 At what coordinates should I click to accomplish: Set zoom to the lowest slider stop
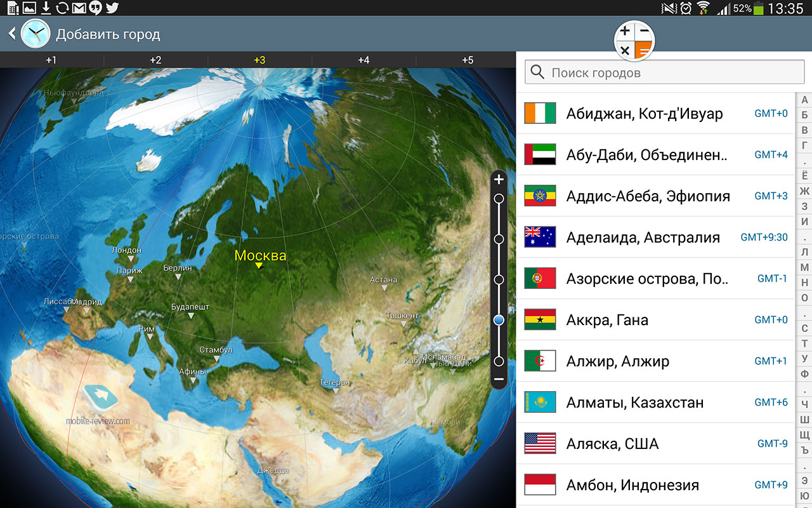499,361
